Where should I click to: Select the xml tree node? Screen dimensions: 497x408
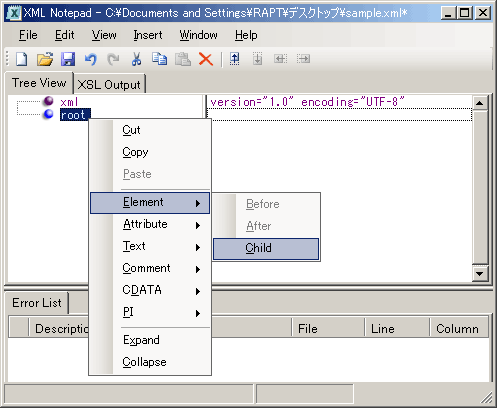point(69,102)
